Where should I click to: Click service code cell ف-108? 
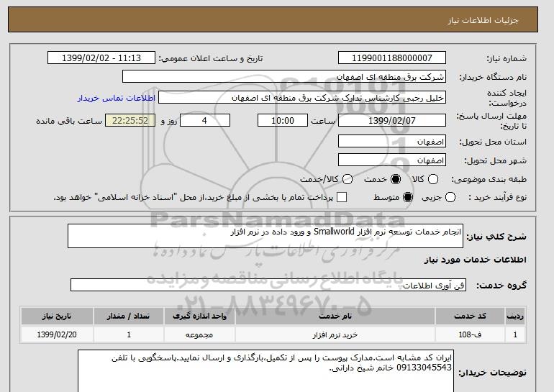470,334
